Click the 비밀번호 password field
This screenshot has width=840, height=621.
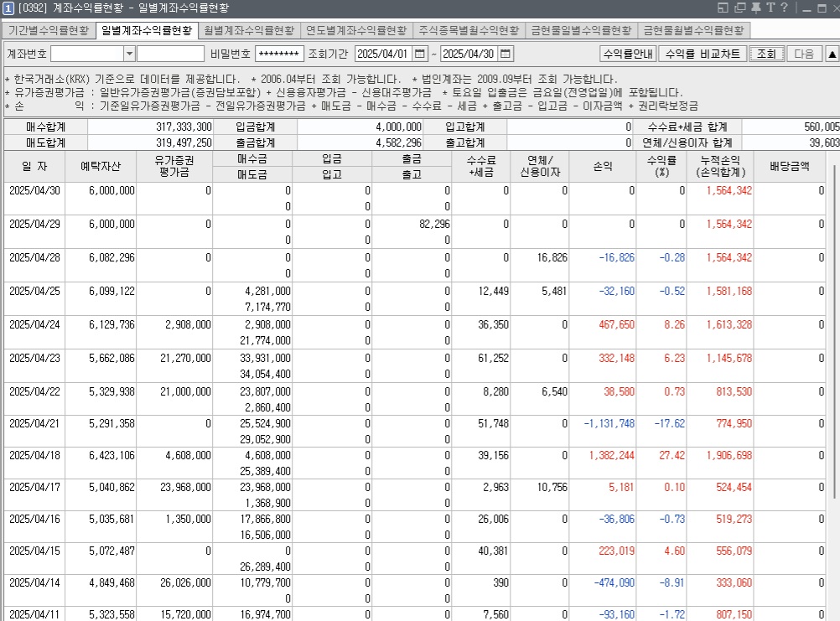(277, 54)
